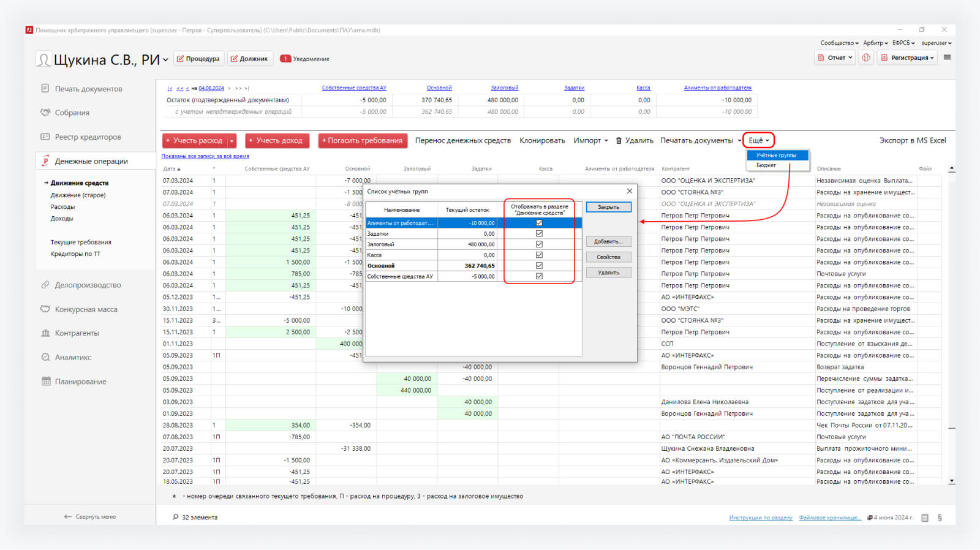Open Инструкции по разделу link

[761, 518]
